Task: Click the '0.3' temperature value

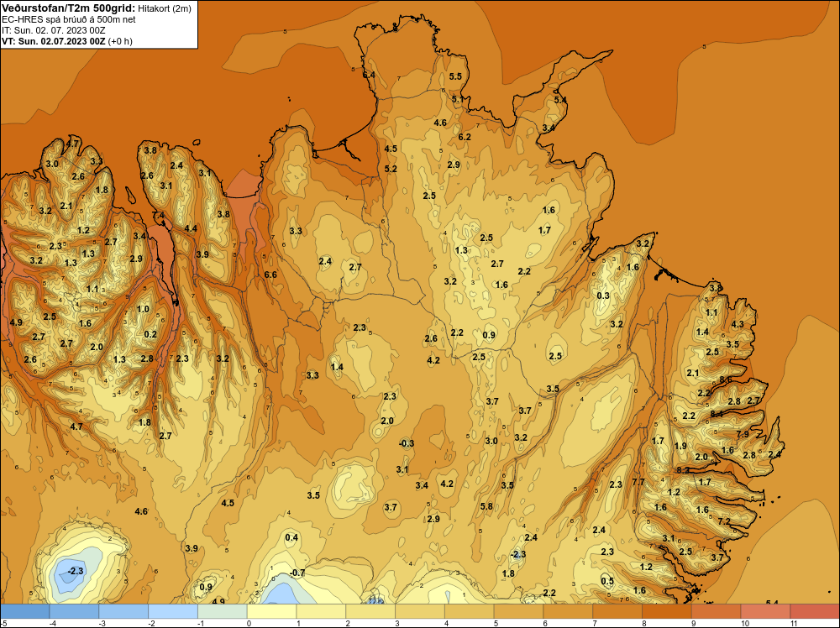Action: 603,296
